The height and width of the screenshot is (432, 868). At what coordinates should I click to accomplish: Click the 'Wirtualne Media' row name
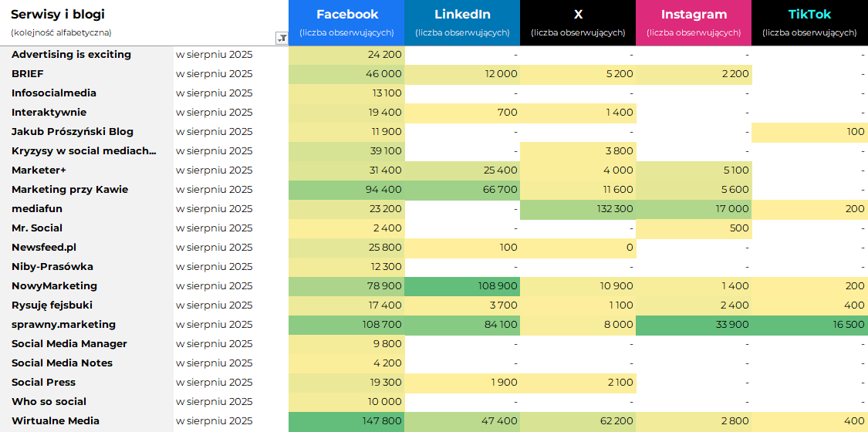(56, 421)
